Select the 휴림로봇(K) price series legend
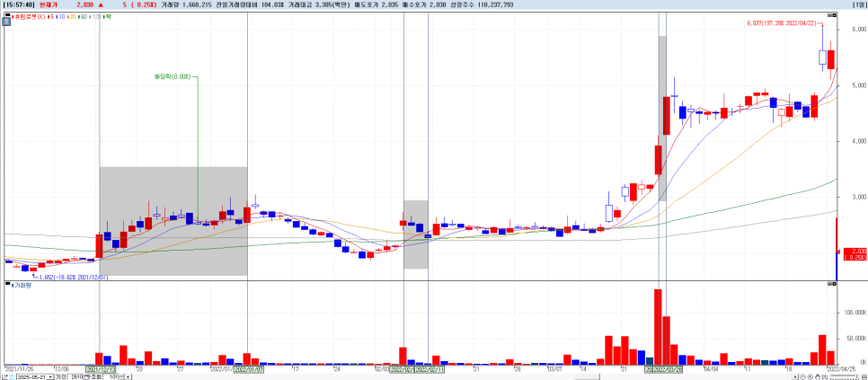The image size is (868, 380). pyautogui.click(x=29, y=16)
